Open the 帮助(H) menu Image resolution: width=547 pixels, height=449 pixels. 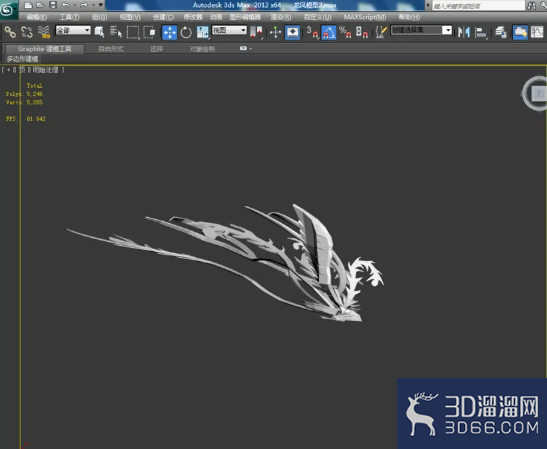tap(409, 17)
